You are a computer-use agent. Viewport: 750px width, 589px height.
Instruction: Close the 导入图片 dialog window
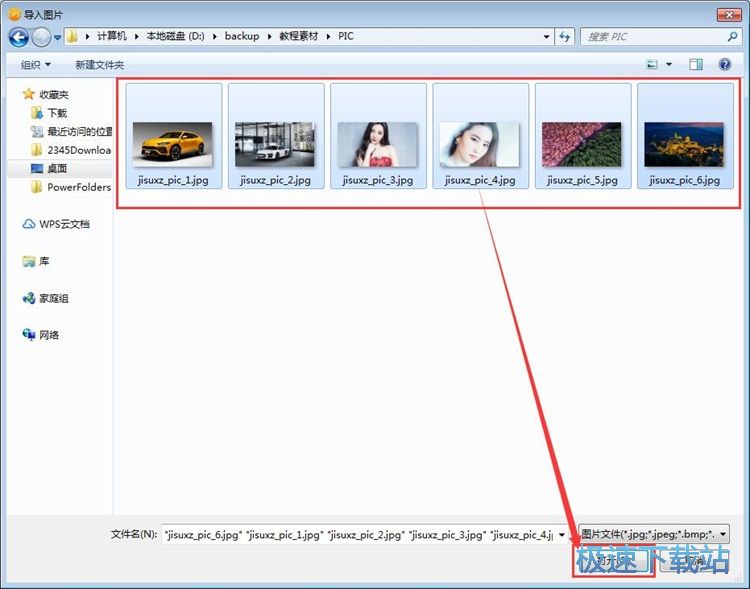729,15
